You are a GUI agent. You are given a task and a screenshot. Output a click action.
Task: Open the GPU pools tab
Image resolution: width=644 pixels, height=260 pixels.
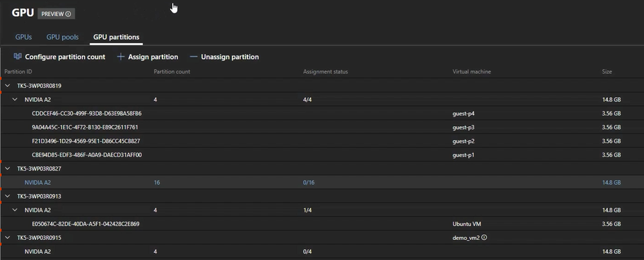63,37
